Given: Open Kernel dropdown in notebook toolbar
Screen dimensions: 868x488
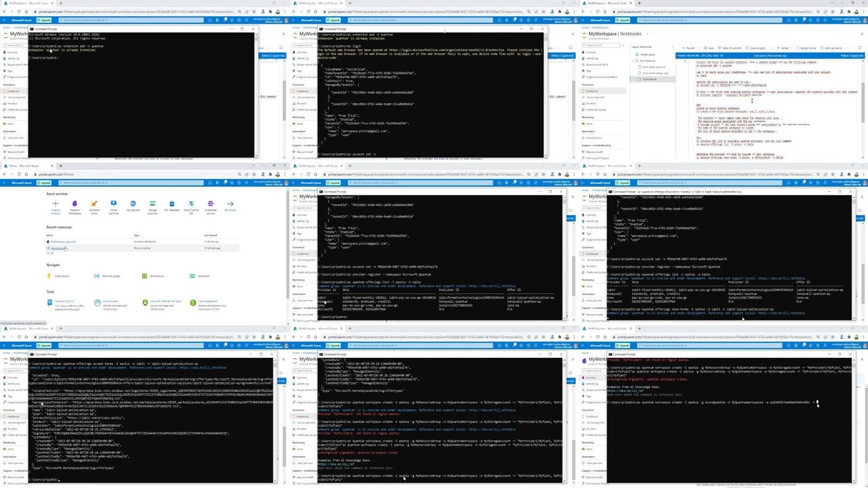Looking at the screenshot, I should point(784,48).
